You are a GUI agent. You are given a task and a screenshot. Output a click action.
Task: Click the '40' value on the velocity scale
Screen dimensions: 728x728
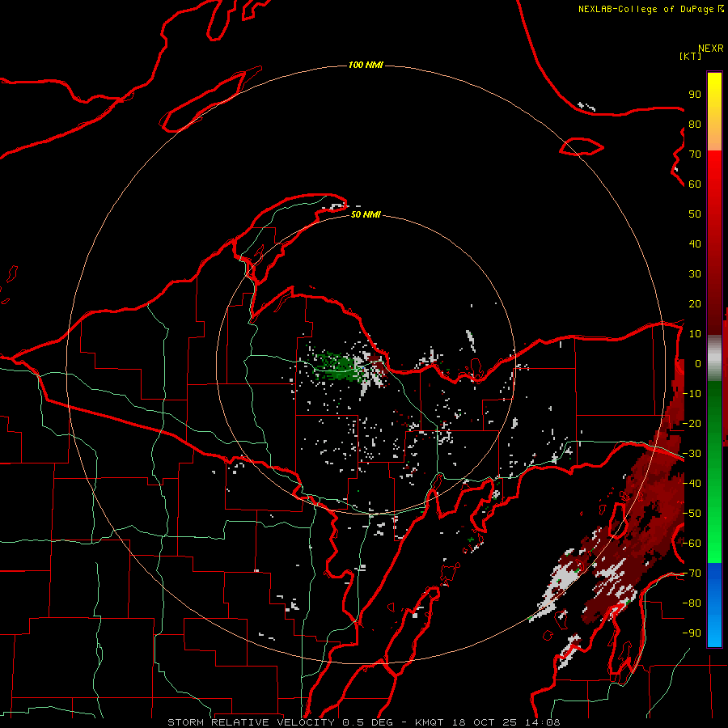[695, 244]
